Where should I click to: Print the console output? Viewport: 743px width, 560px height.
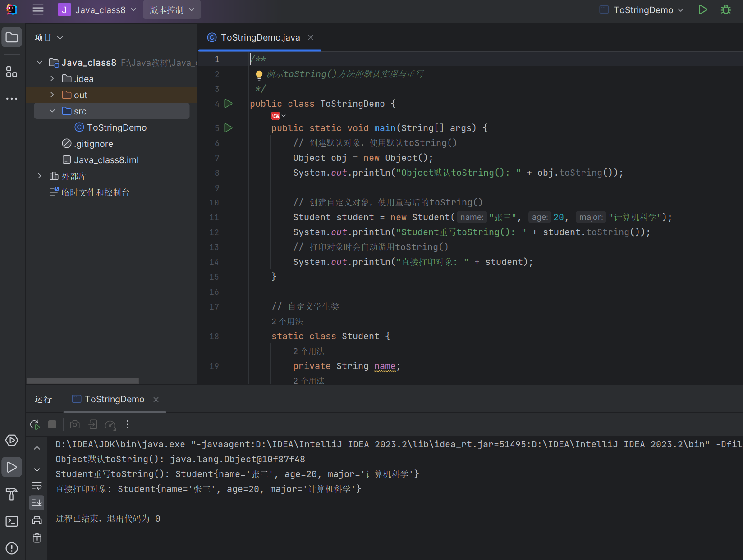tap(37, 521)
